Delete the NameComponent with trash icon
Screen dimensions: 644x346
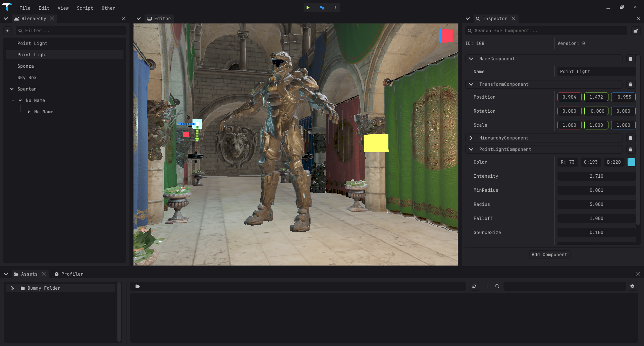[x=631, y=59]
